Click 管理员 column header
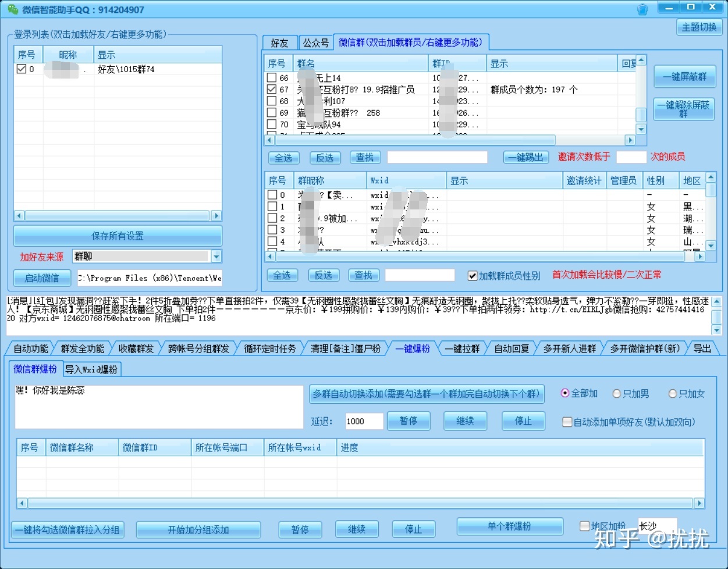Screen dimensions: 728x569 tap(623, 181)
